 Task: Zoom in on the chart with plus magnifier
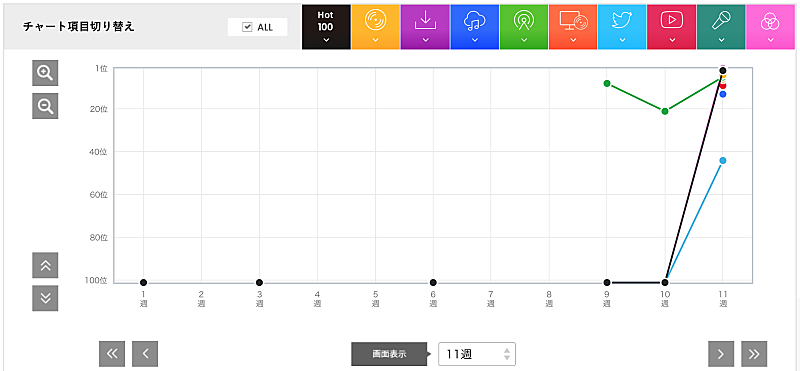pyautogui.click(x=45, y=73)
